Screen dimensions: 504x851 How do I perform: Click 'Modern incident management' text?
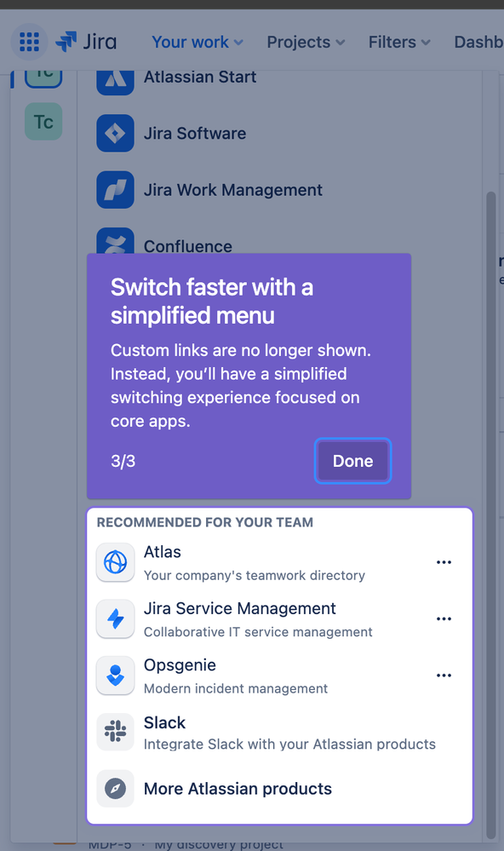(x=236, y=688)
